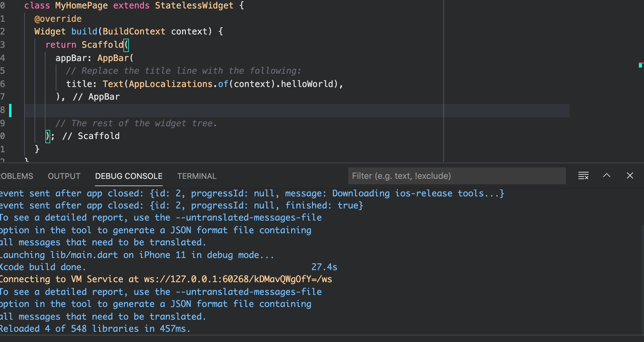Close the Debug Console panel
The image size is (644, 342).
(x=630, y=176)
